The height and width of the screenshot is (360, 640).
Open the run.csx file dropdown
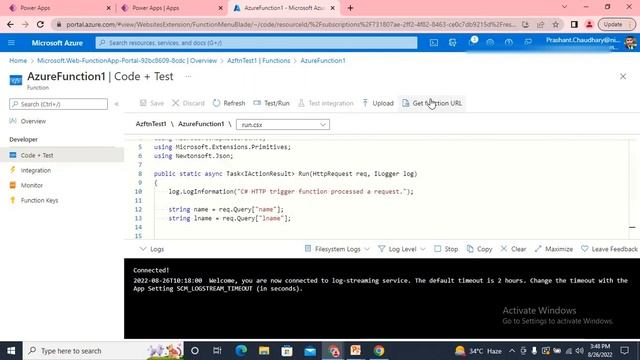point(283,124)
